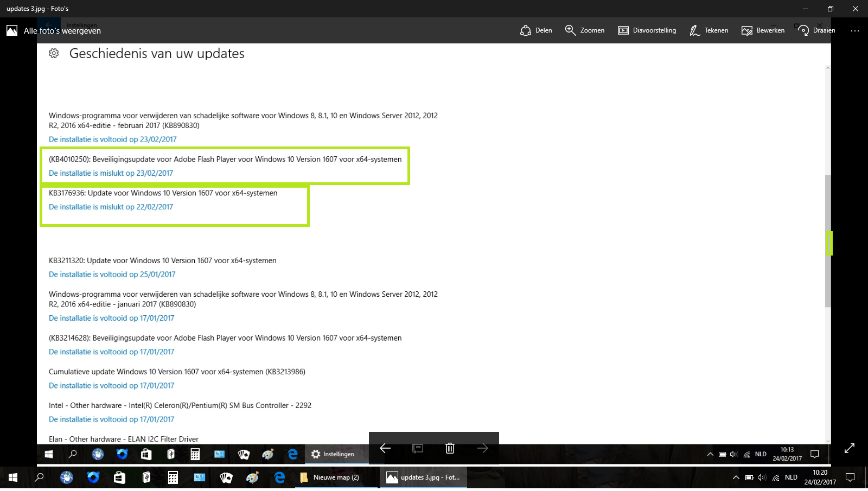This screenshot has width=868, height=491.
Task: Toggle fullscreen with diagonal arrows icon
Action: click(850, 448)
